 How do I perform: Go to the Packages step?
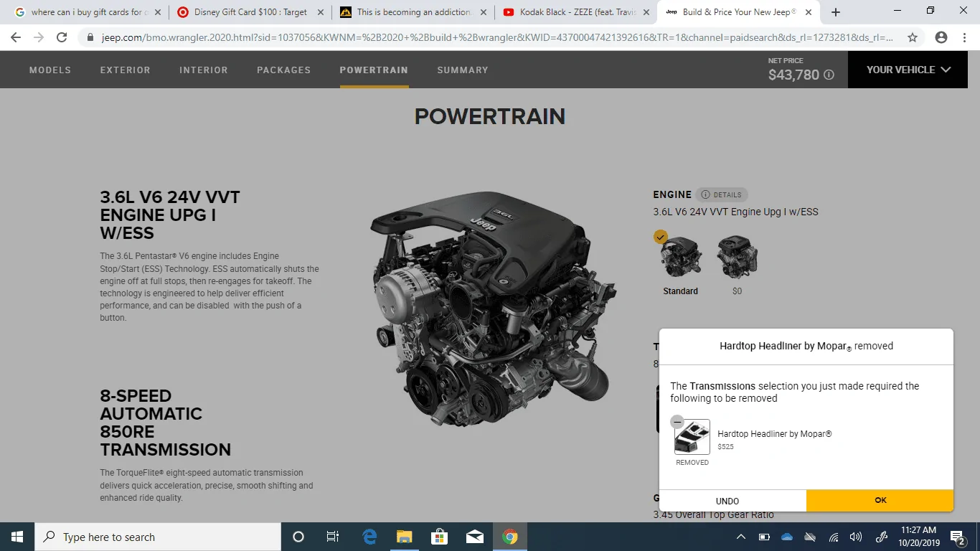[x=284, y=70]
